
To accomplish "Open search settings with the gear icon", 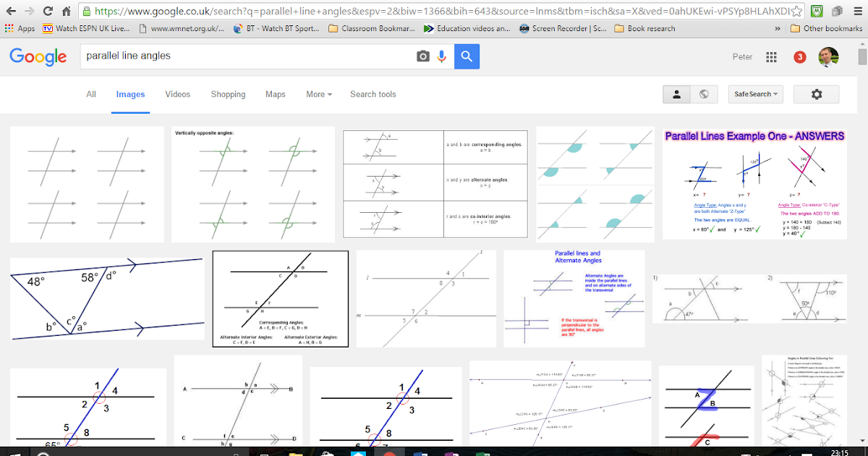I will pos(816,94).
